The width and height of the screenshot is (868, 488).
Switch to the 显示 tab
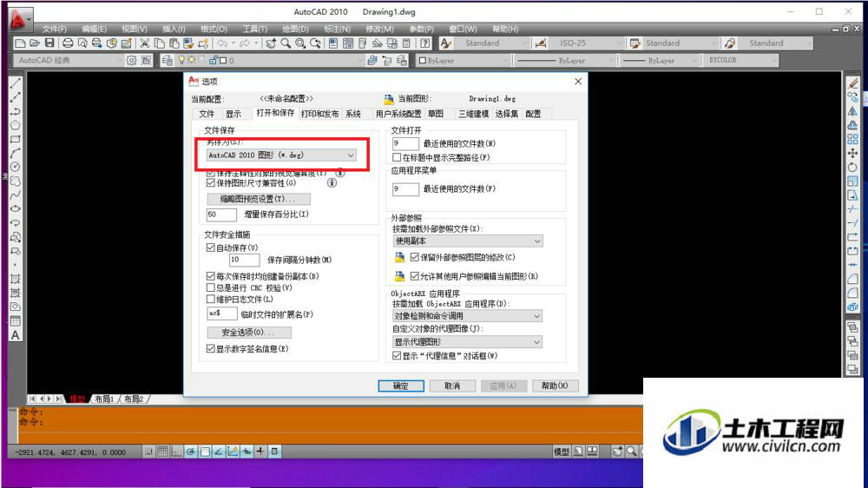point(233,114)
